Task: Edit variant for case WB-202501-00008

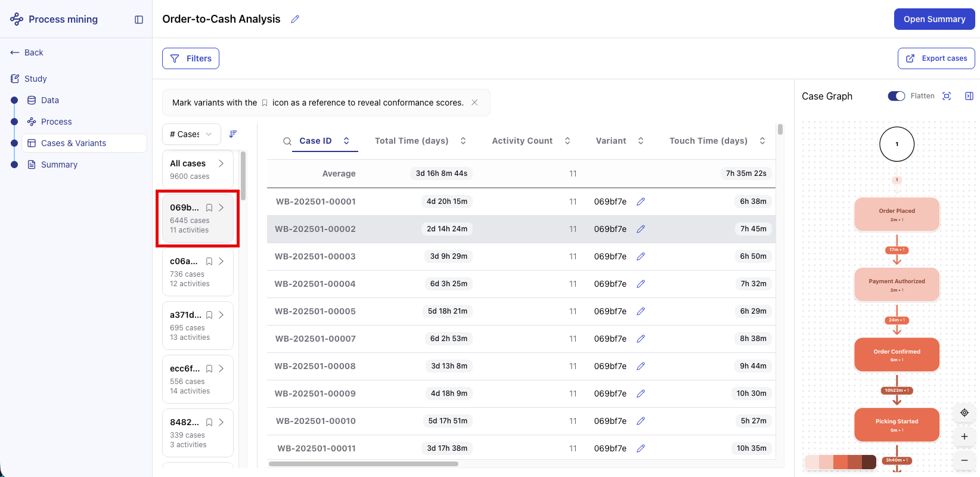Action: (641, 366)
